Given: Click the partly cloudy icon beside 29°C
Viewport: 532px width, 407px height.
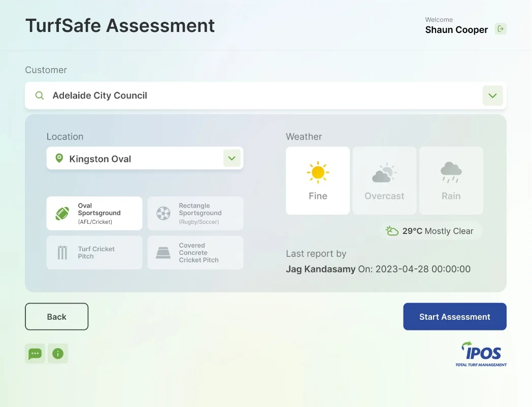Looking at the screenshot, I should (392, 231).
